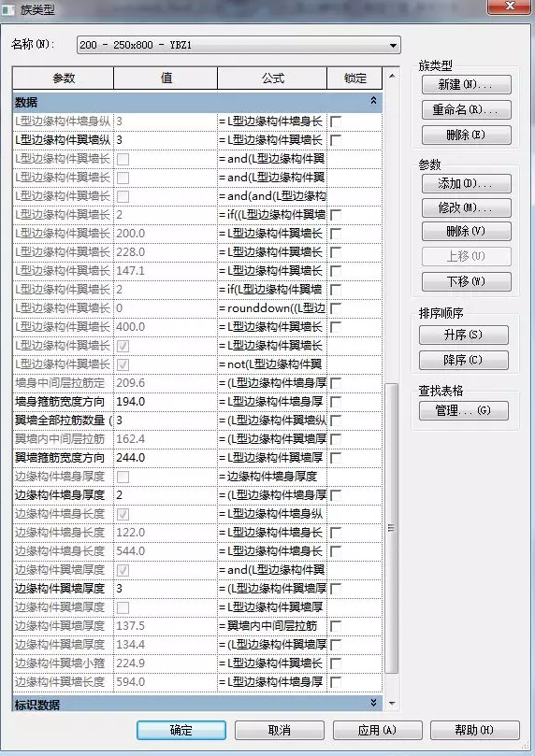Click the 锁定 column header
Image resolution: width=535 pixels, height=756 pixels.
pos(355,78)
